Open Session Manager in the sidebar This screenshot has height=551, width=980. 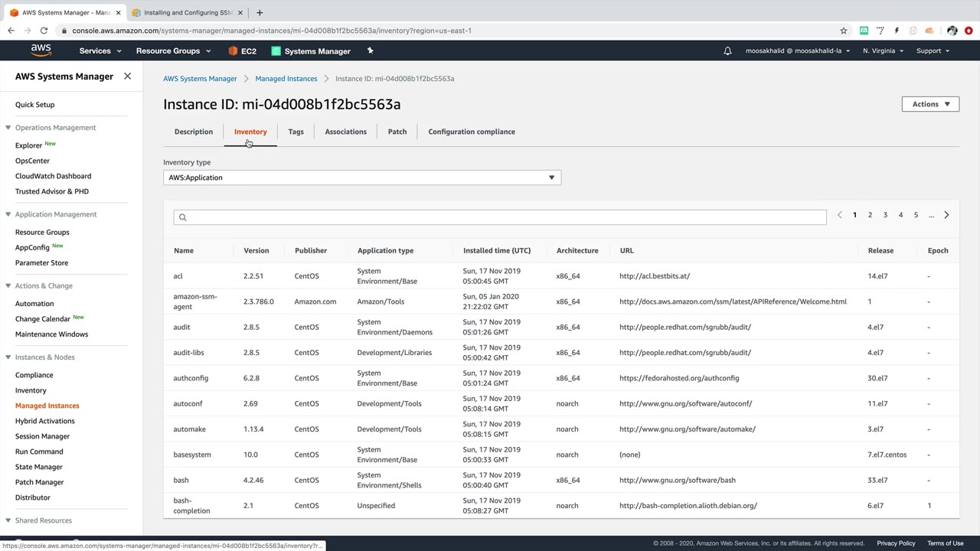[42, 436]
